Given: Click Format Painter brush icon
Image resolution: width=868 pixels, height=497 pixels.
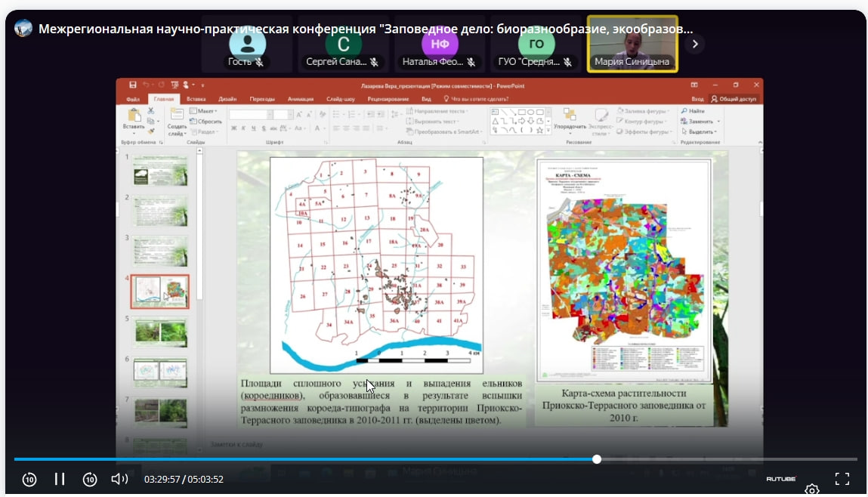Looking at the screenshot, I should click(x=151, y=131).
